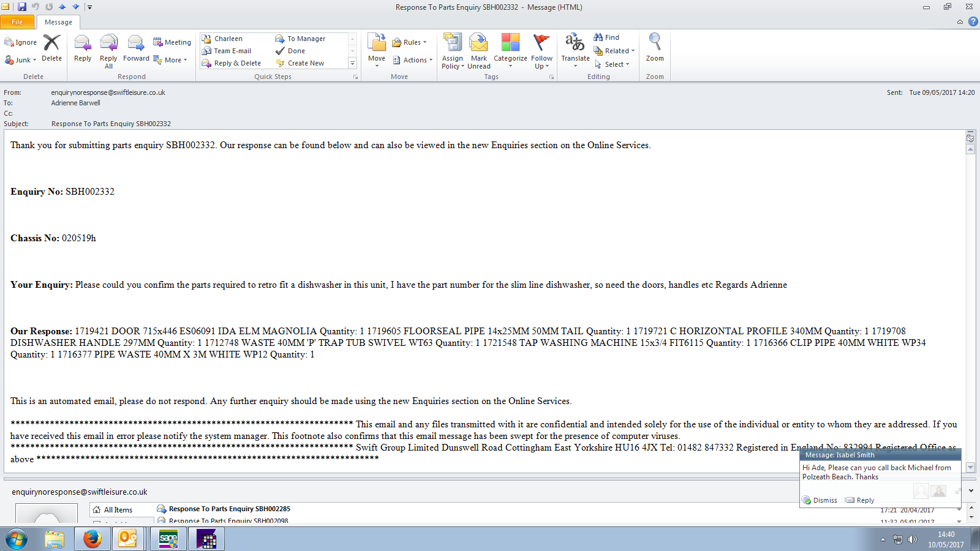Click the Enquiry No SBH002332 line in the body
The height and width of the screenshot is (551, 980).
click(x=62, y=192)
